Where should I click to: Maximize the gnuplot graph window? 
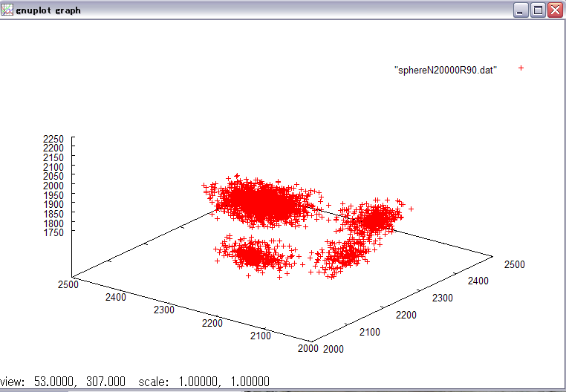coord(538,10)
